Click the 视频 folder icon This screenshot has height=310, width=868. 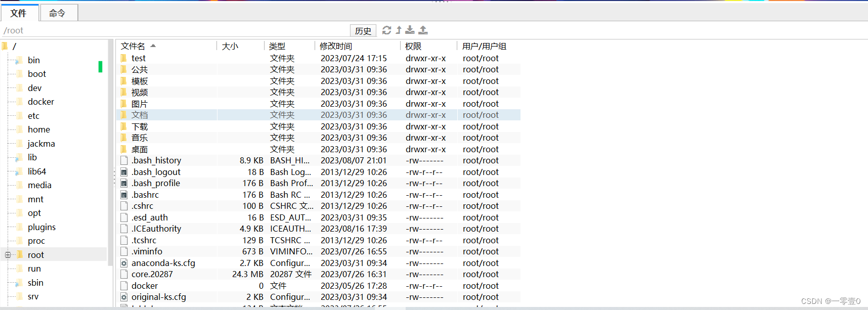(124, 92)
